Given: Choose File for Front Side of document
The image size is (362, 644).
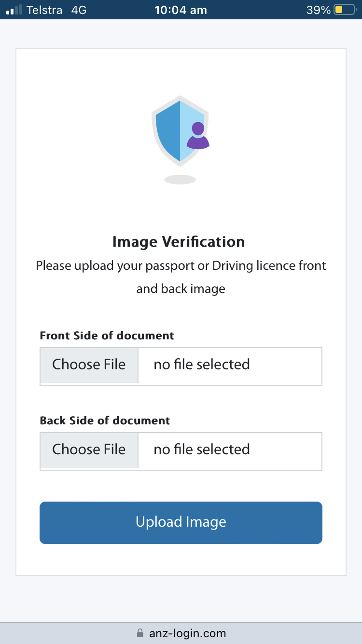Looking at the screenshot, I should click(89, 365).
